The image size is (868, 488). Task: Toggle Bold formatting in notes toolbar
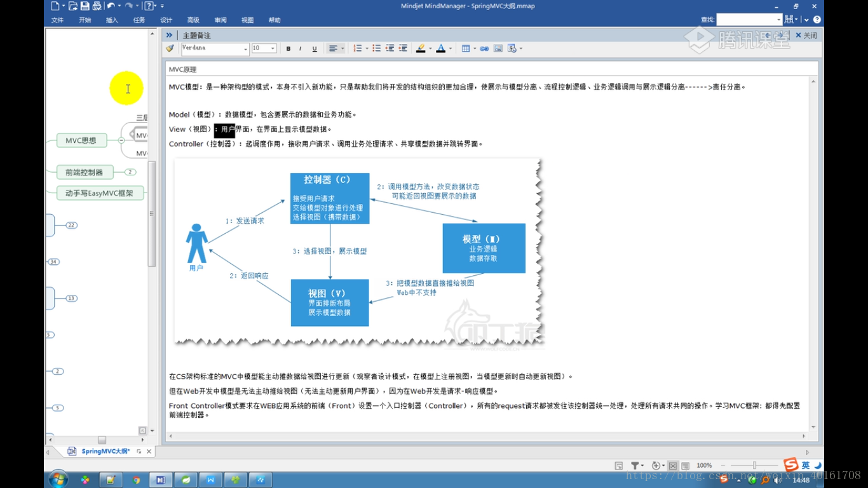coord(288,48)
